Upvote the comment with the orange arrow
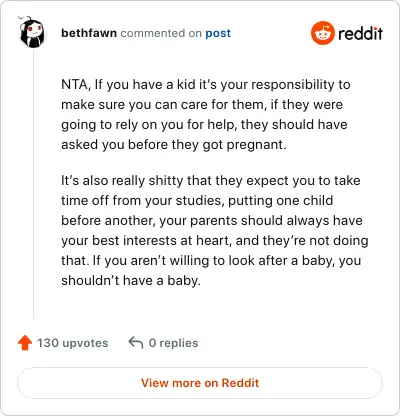 25,342
